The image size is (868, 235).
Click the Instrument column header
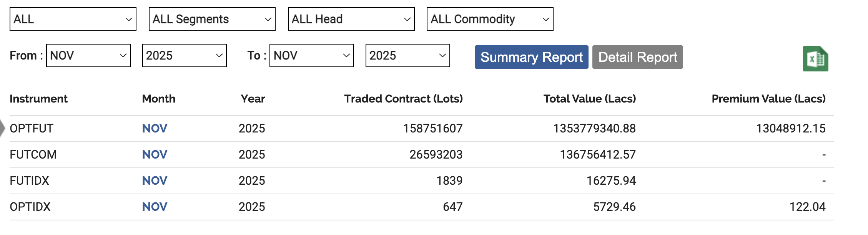tap(38, 99)
